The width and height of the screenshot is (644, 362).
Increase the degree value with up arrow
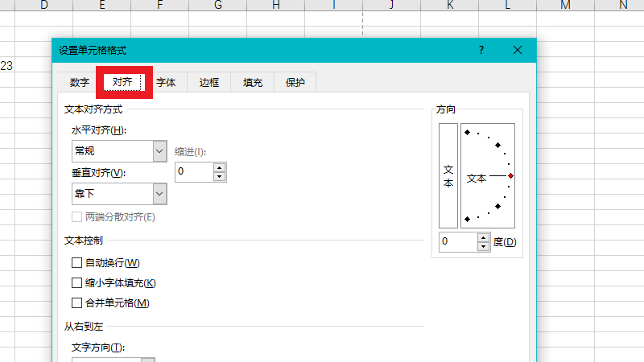(x=483, y=237)
